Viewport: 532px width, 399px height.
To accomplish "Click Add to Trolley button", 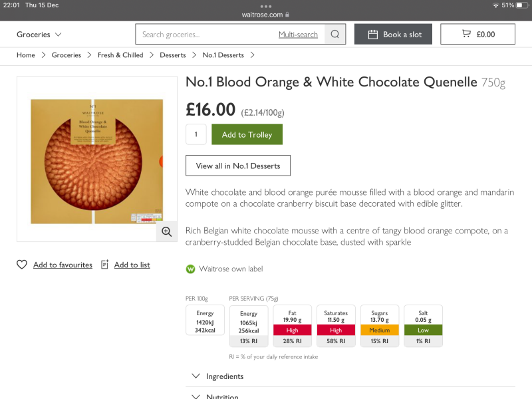I will click(x=247, y=134).
